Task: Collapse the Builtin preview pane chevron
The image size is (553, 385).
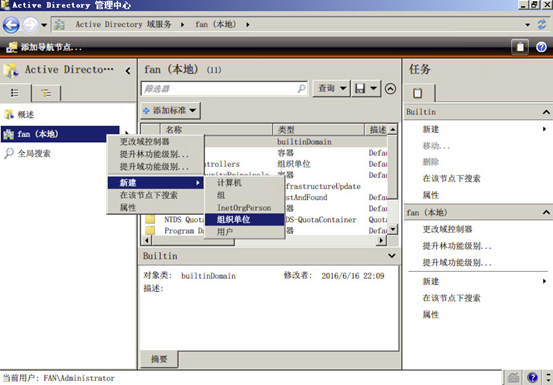Action: pyautogui.click(x=392, y=256)
